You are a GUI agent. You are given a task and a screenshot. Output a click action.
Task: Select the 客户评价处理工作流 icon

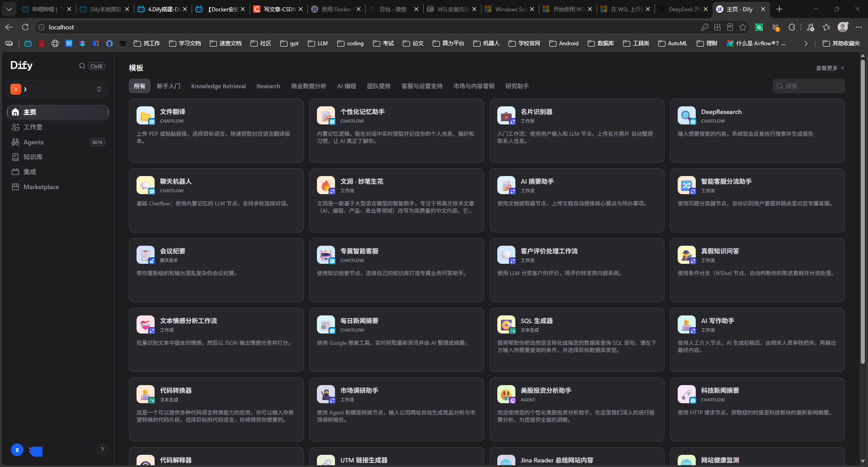506,255
